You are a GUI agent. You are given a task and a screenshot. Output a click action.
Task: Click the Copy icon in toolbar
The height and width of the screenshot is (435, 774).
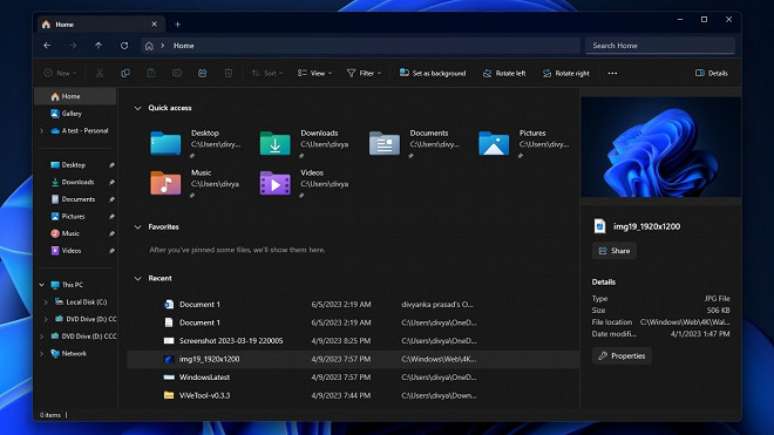(125, 73)
